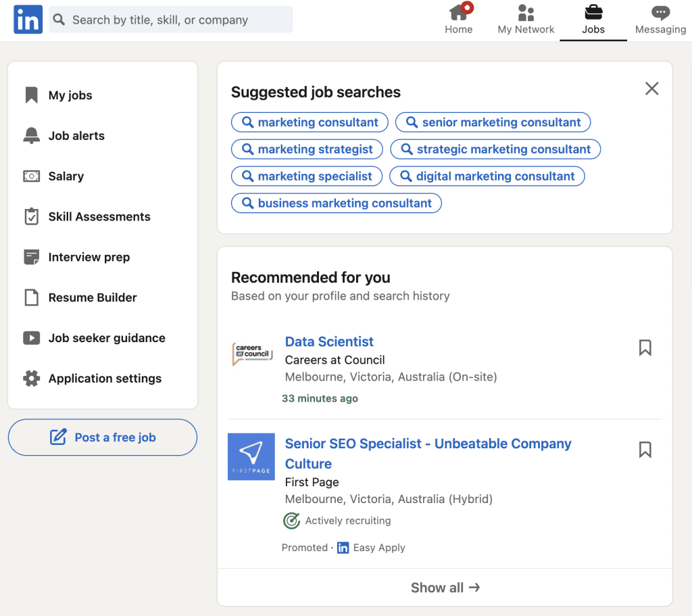The height and width of the screenshot is (616, 692).
Task: Click the Salary banknote icon
Action: coord(31,176)
